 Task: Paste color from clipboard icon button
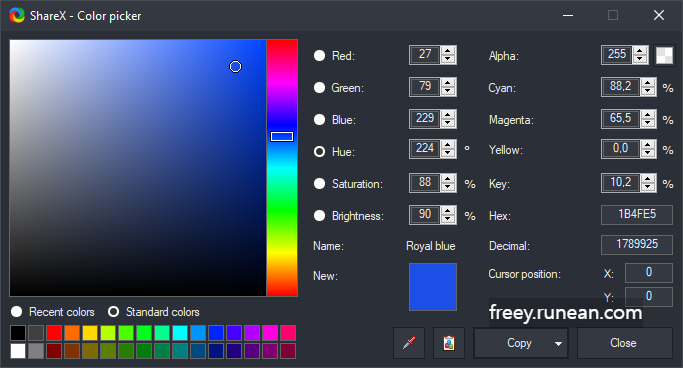(x=449, y=343)
